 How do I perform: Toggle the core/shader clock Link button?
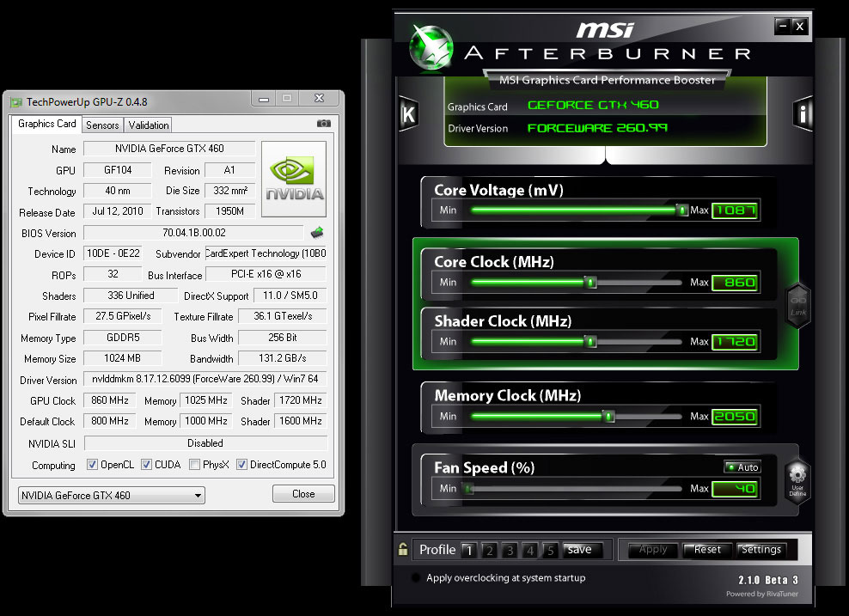click(x=798, y=306)
